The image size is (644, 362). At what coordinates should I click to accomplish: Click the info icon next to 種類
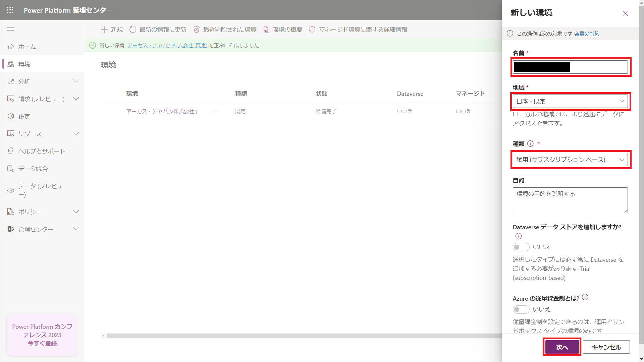pyautogui.click(x=530, y=143)
